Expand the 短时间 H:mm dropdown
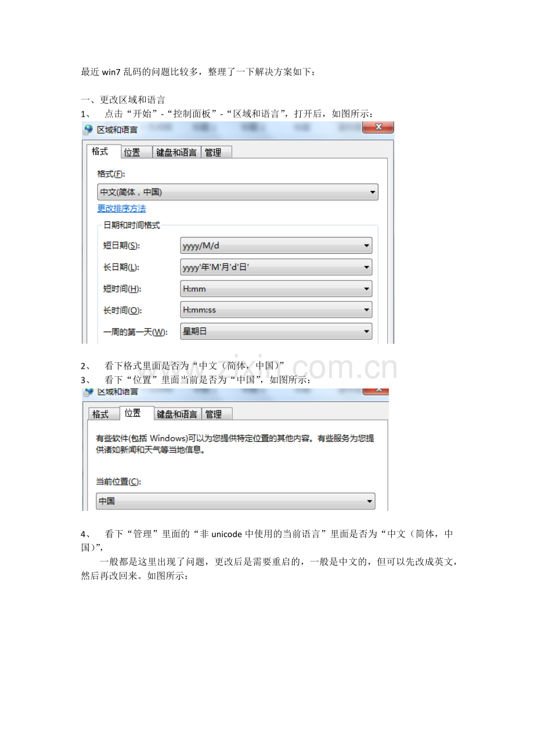 [276, 289]
